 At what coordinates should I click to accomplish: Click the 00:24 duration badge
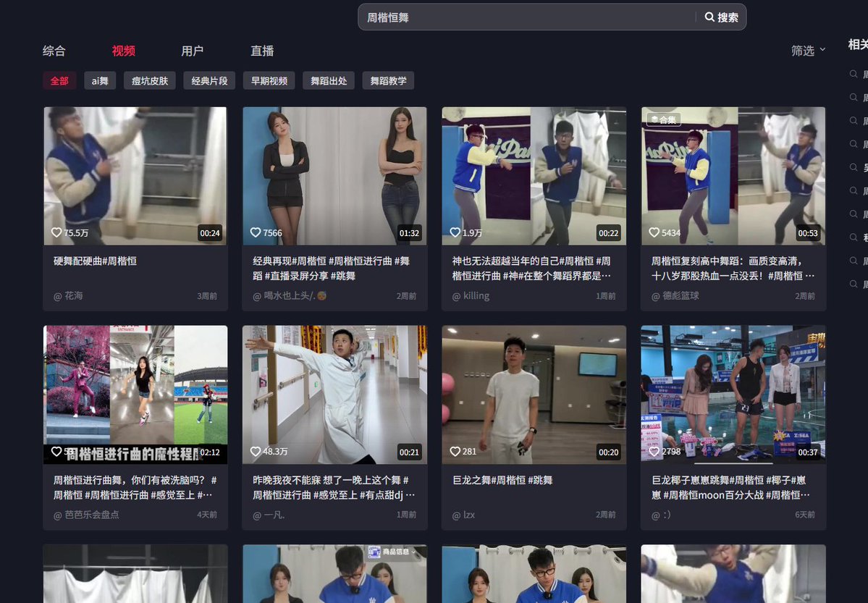pyautogui.click(x=210, y=233)
